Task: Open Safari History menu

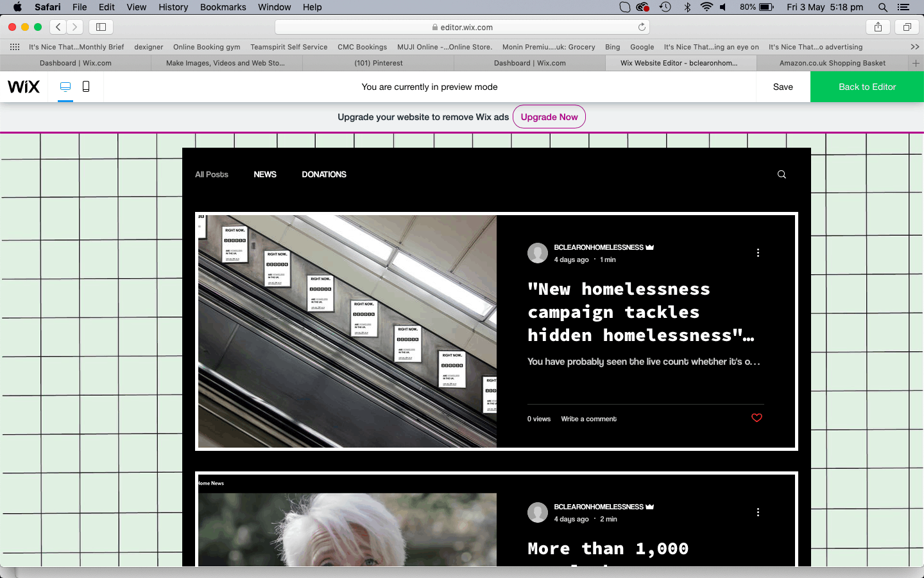Action: [173, 7]
